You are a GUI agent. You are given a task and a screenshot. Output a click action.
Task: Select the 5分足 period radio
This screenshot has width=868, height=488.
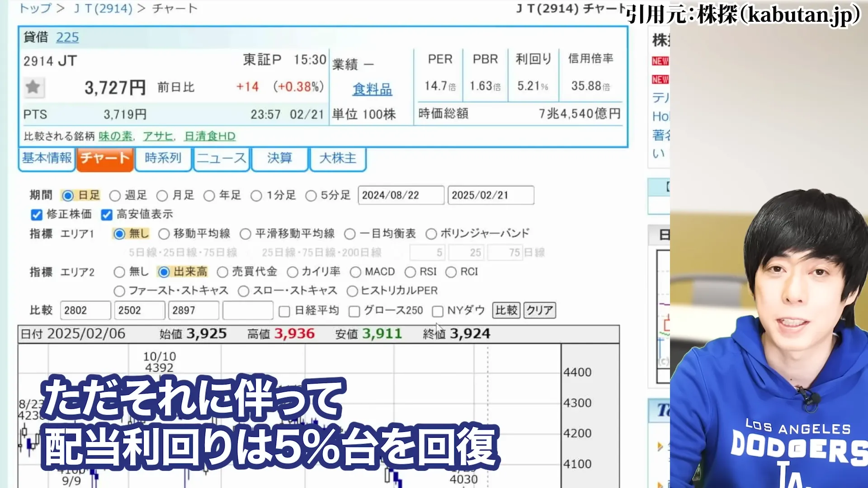click(311, 196)
